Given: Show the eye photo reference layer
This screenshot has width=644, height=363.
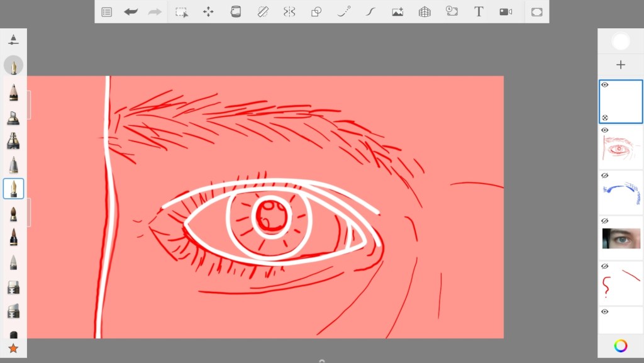Looking at the screenshot, I should pyautogui.click(x=605, y=221).
